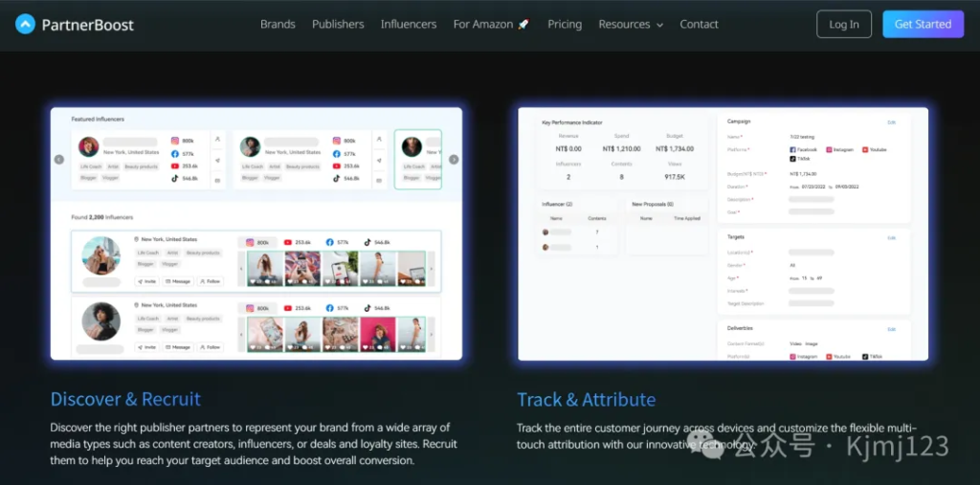The width and height of the screenshot is (980, 485).
Task: Click YouTube 253.6k on red-haired featured card
Action: pos(185,166)
